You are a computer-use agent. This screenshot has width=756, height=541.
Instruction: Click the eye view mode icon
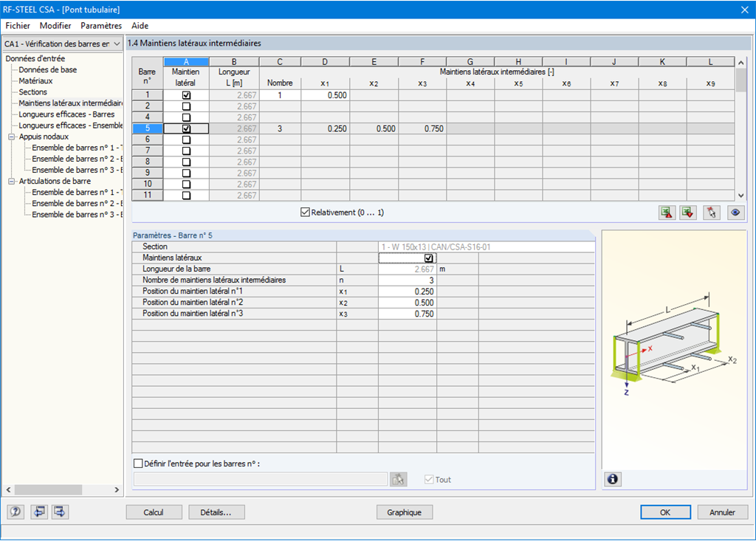point(735,213)
